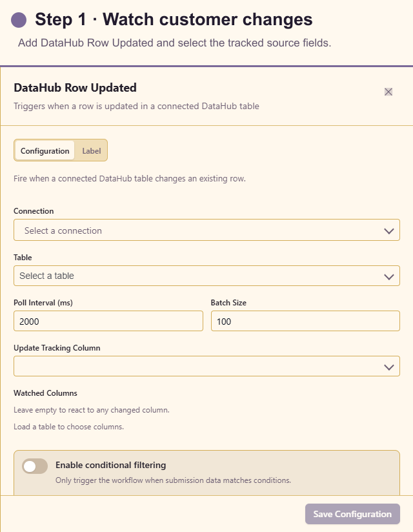
Task: Click the 'Update Tracking Column' label
Action: (x=57, y=348)
